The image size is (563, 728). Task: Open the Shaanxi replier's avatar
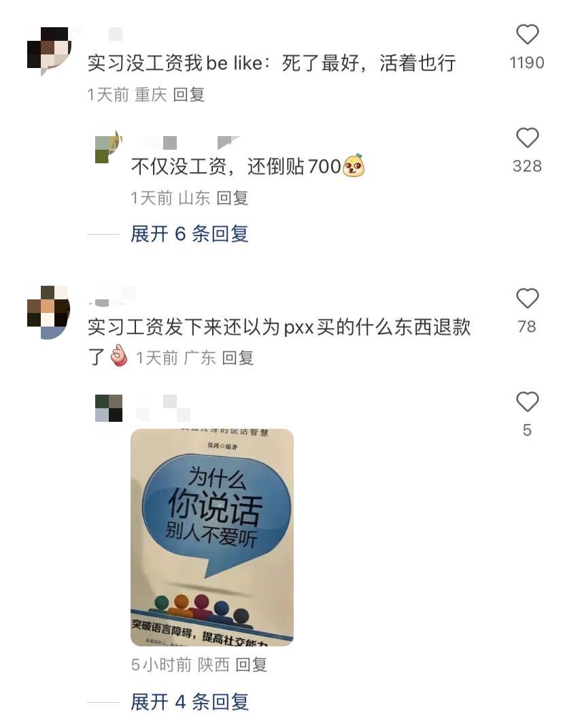109,408
